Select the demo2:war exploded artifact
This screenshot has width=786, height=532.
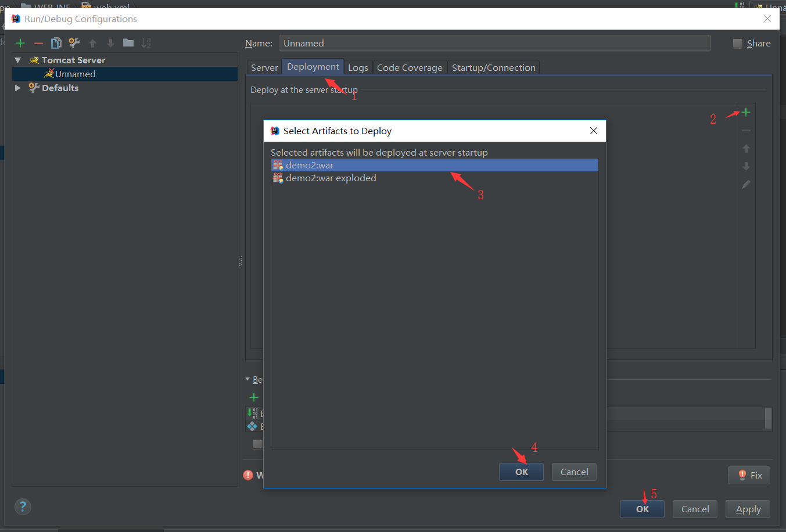[435, 178]
